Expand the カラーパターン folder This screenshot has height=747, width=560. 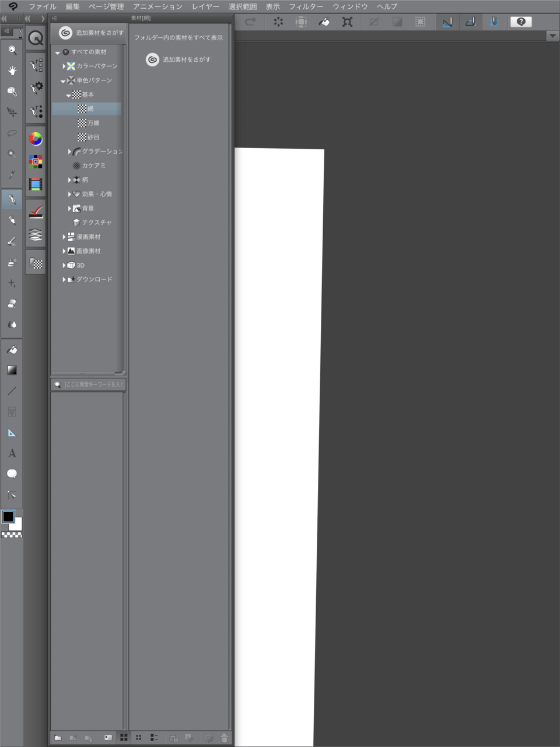(64, 66)
